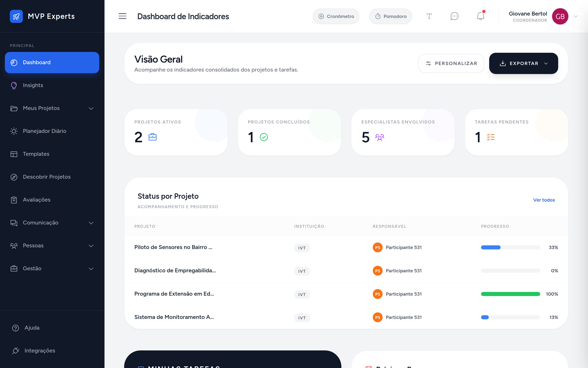The width and height of the screenshot is (588, 368).
Task: Click IVT badge in Piloto de Sensores row
Action: pos(302,248)
